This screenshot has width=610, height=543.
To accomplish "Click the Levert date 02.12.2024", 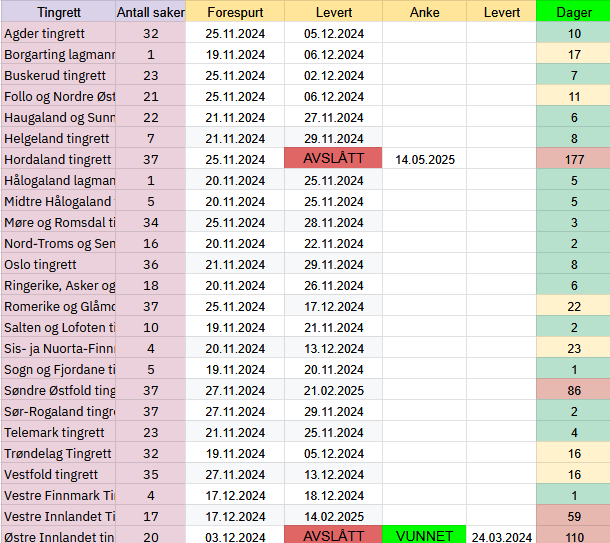I will [333, 75].
